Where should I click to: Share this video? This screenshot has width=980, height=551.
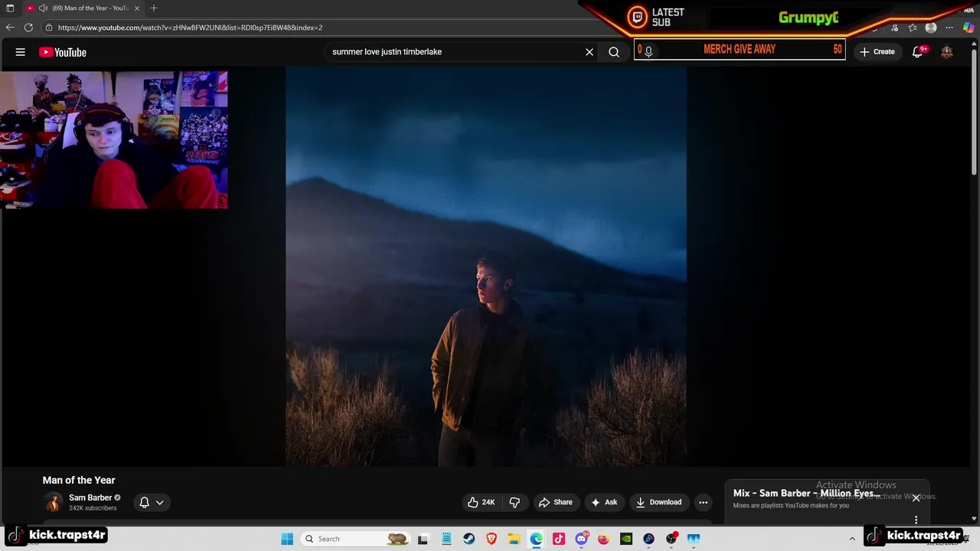[x=556, y=502]
